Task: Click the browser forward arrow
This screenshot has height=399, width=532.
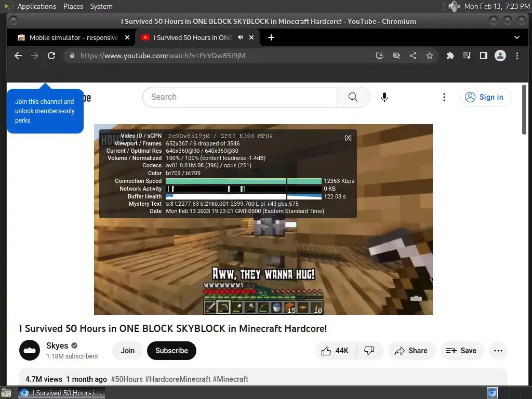Action: 35,56
